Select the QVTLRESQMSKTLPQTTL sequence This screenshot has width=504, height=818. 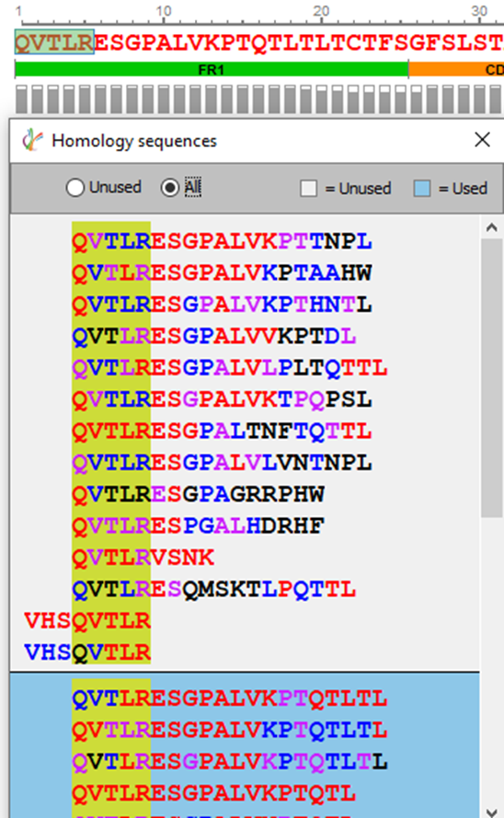[x=214, y=590]
